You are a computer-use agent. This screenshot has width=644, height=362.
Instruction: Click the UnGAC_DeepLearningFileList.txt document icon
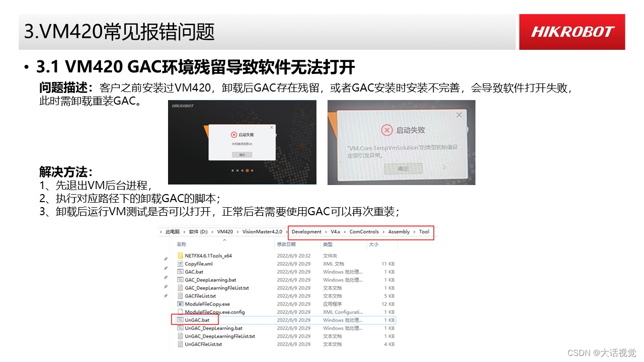pos(180,336)
